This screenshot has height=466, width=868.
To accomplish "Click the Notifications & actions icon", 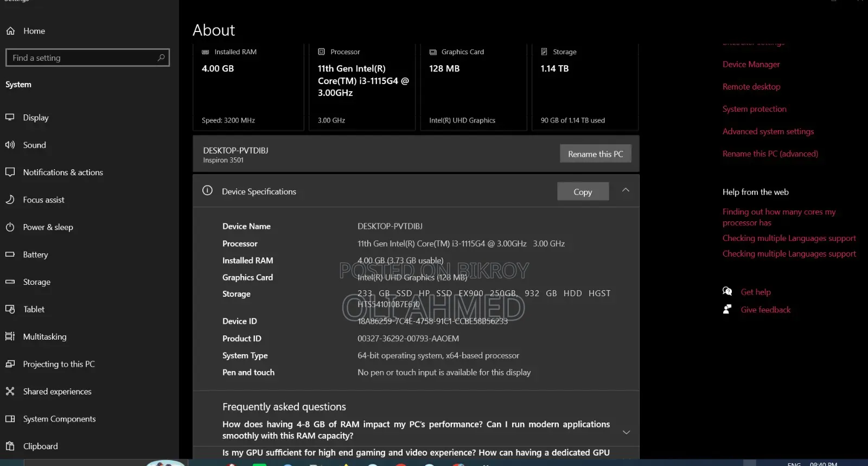I will [x=10, y=172].
